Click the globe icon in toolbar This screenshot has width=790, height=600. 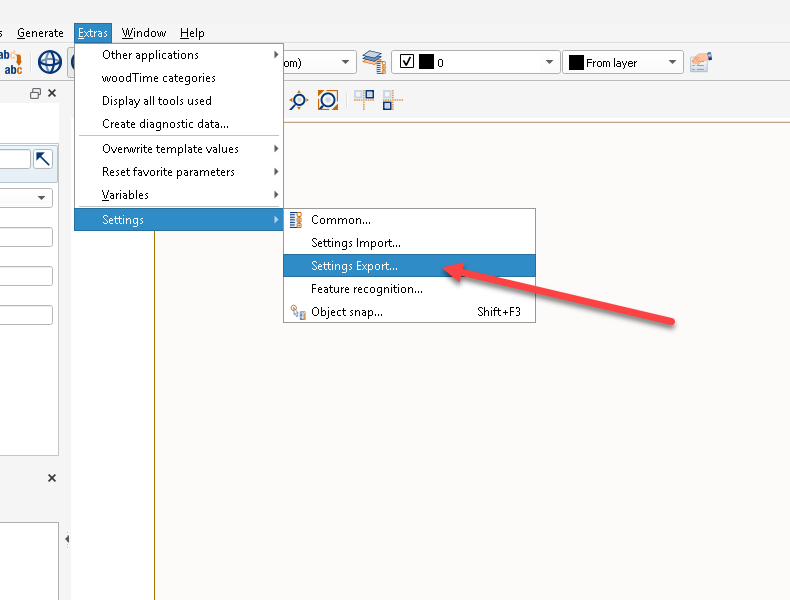click(x=50, y=62)
